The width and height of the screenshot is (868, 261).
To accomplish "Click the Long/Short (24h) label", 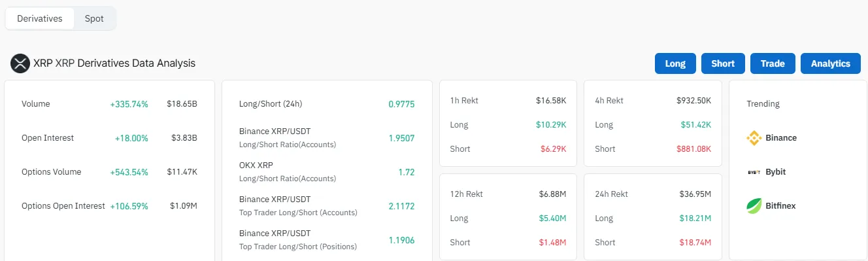I will (x=271, y=104).
